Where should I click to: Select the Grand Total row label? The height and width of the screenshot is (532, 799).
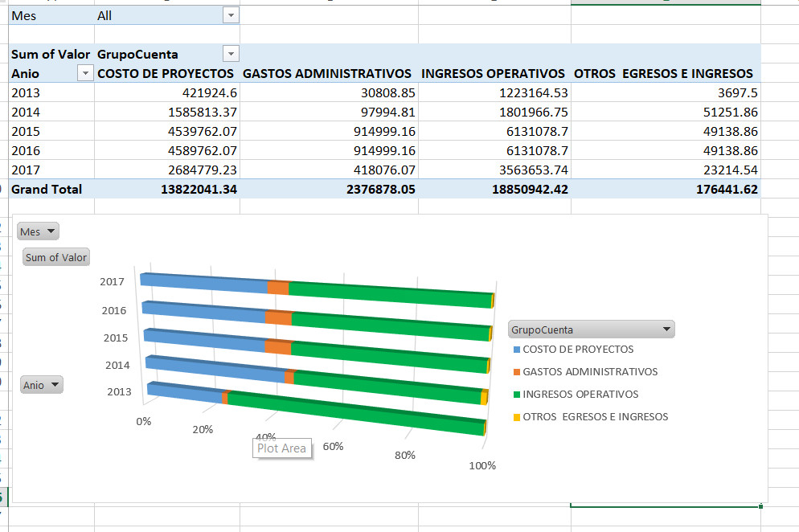51,189
